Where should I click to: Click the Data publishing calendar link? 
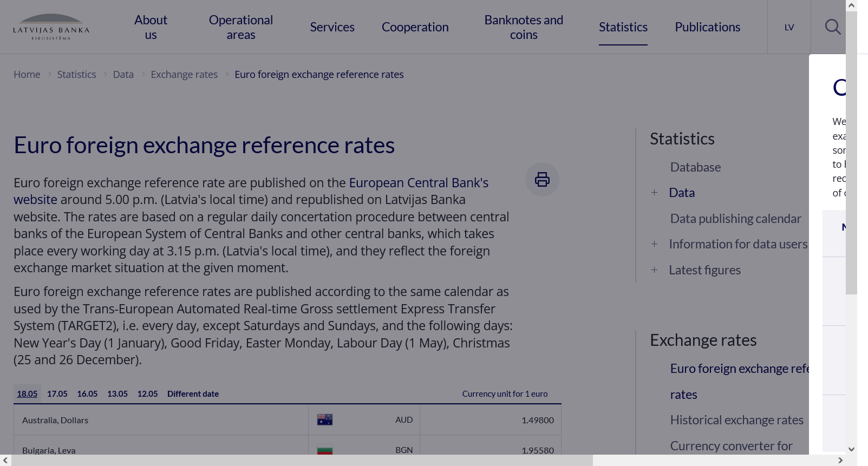point(735,219)
